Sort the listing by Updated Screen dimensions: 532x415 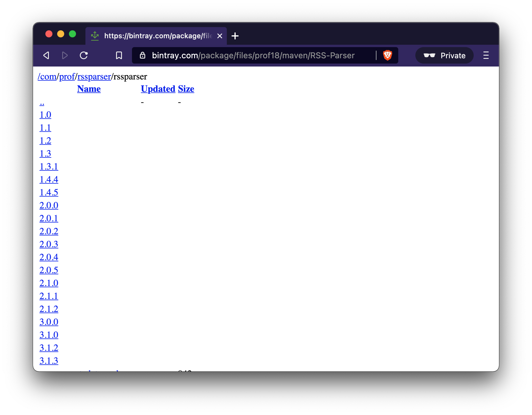[x=158, y=89]
